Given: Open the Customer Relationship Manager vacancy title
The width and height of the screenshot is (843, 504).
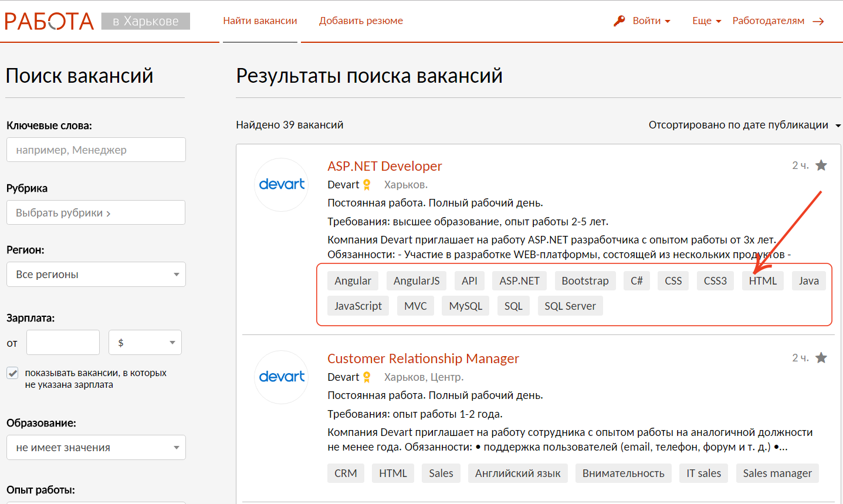Looking at the screenshot, I should [x=423, y=358].
